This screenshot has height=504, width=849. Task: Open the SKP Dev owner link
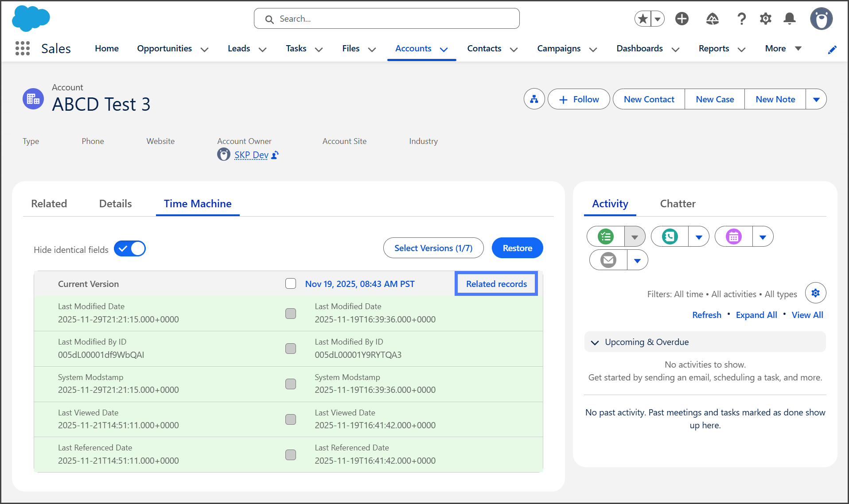[x=251, y=155]
